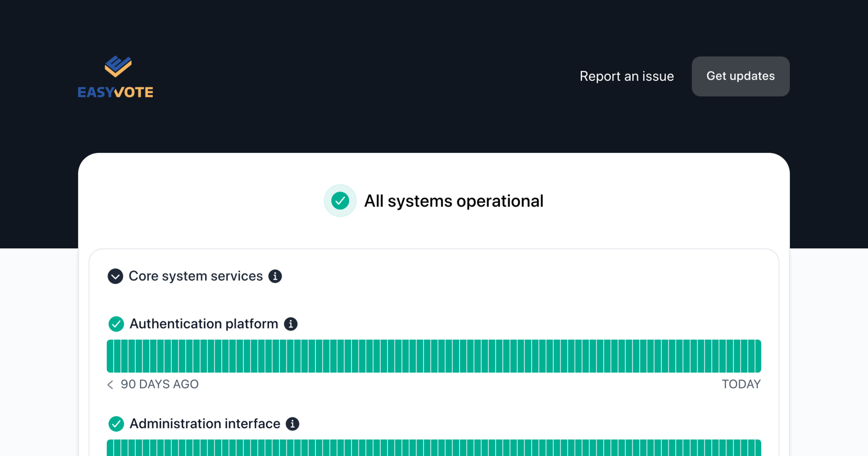Click the Administration interface info icon
This screenshot has width=868, height=456.
[292, 424]
